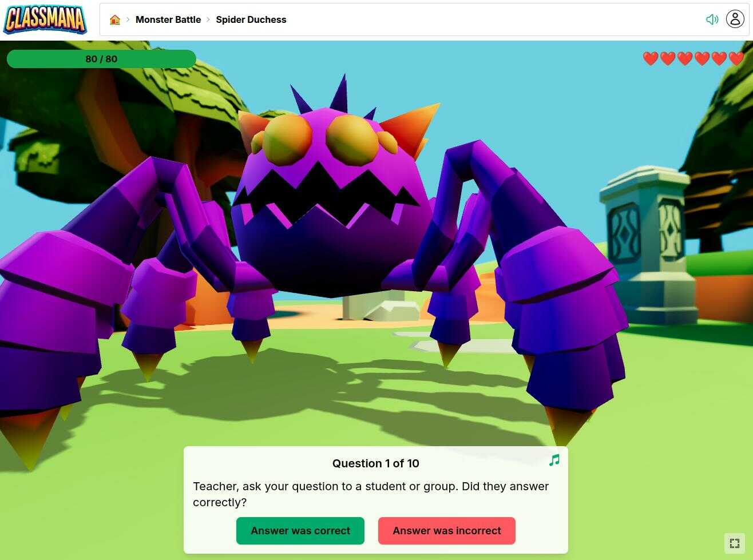
Task: Open the user account profile icon
Action: tap(735, 19)
